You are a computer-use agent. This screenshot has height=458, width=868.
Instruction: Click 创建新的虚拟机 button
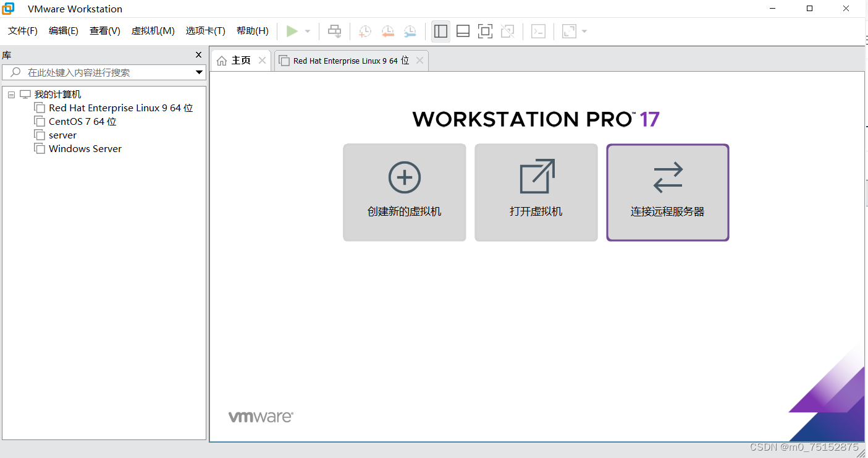coord(405,192)
